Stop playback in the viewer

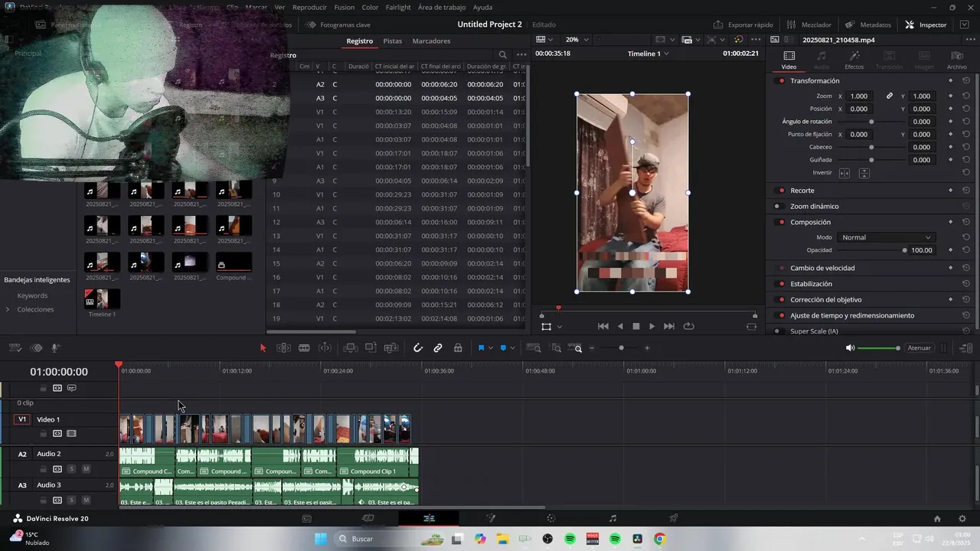635,326
